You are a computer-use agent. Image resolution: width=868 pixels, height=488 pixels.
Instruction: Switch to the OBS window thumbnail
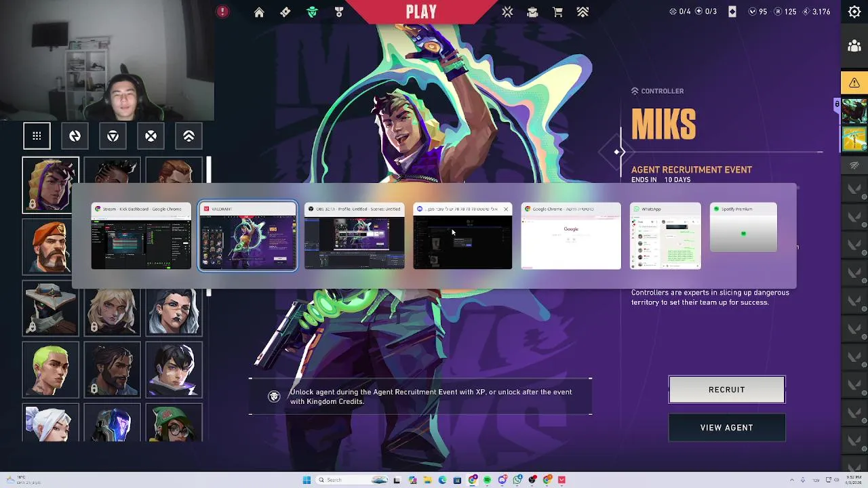click(x=354, y=237)
